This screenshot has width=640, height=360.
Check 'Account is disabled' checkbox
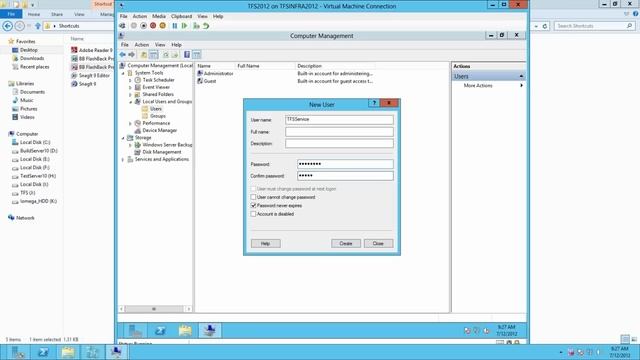253,214
